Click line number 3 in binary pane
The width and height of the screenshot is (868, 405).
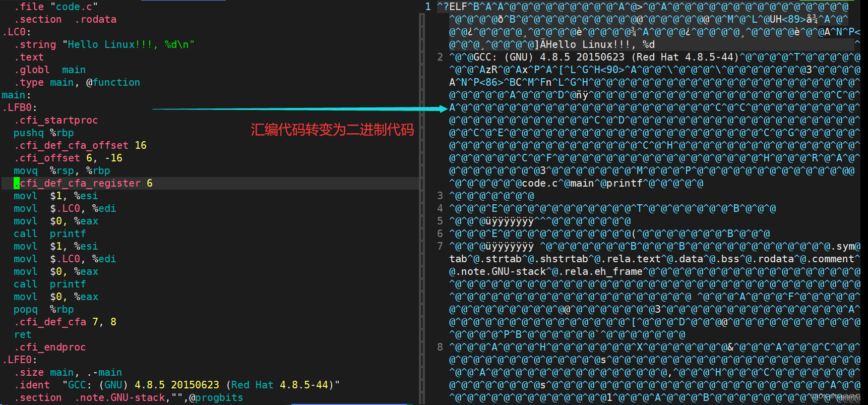tap(440, 196)
